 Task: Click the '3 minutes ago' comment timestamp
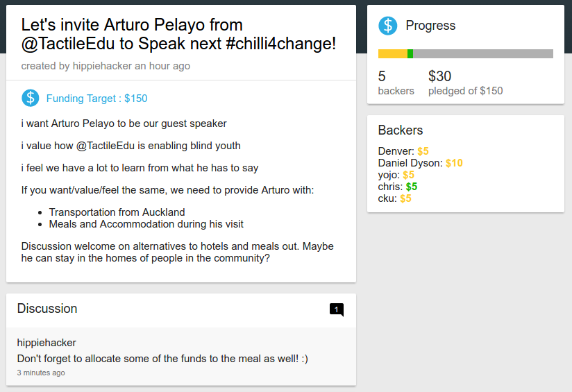[x=41, y=373]
